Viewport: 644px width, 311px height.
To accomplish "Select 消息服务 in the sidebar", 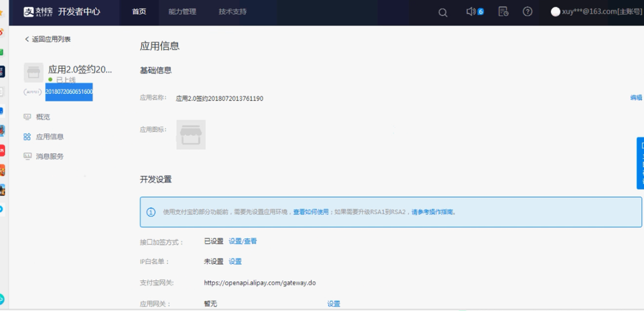I will (49, 156).
